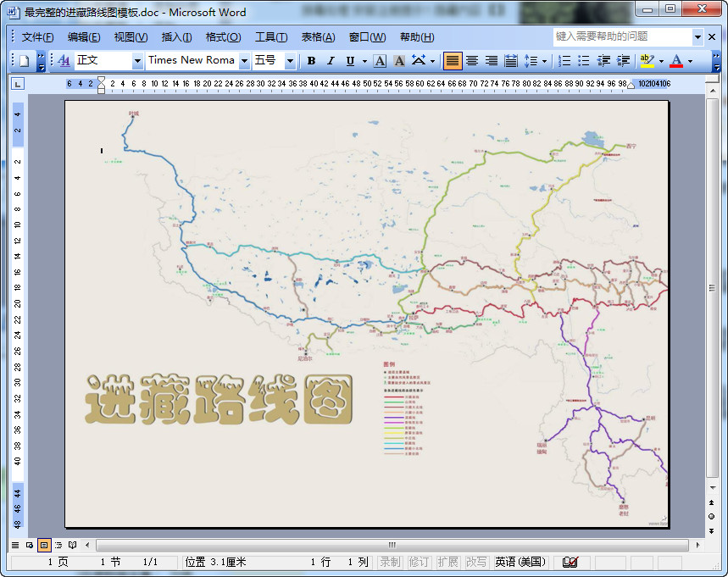Open font color dropdown arrow
The image size is (728, 577).
691,61
